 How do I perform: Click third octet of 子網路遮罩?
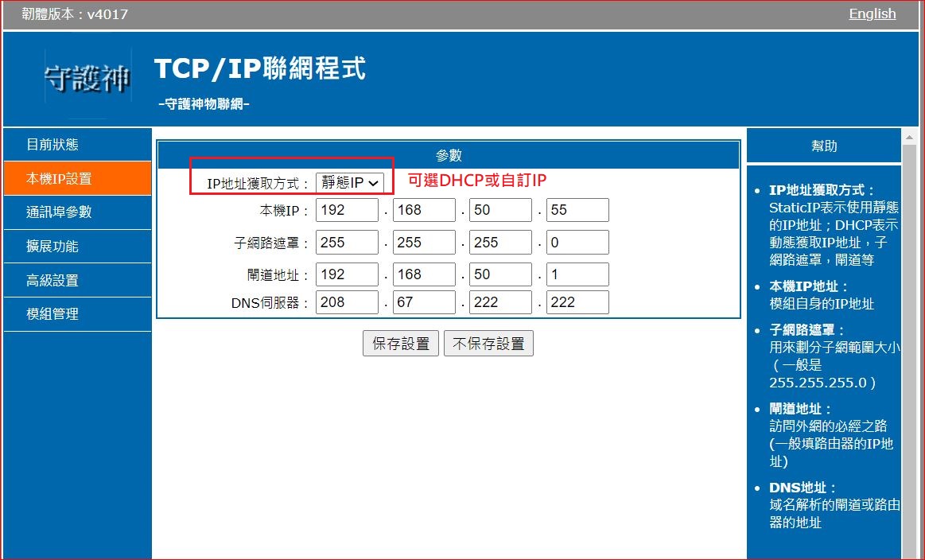(x=500, y=243)
